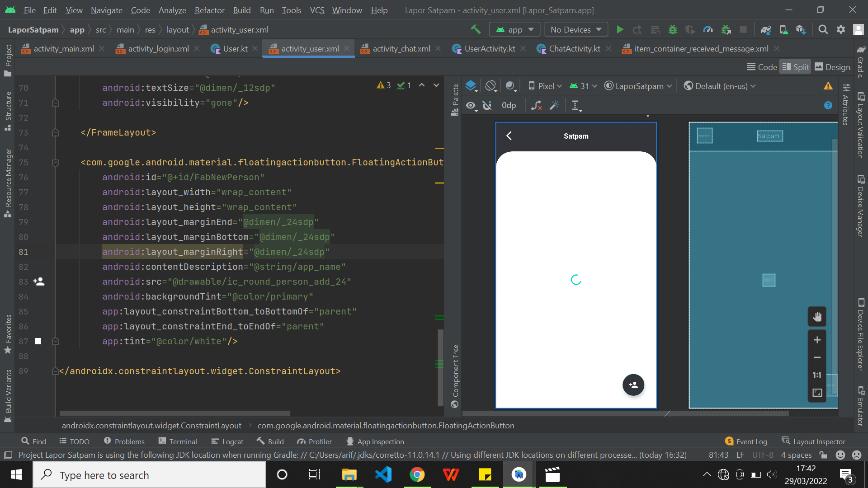Toggle View Options eye icon
The image size is (868, 488).
tap(472, 106)
